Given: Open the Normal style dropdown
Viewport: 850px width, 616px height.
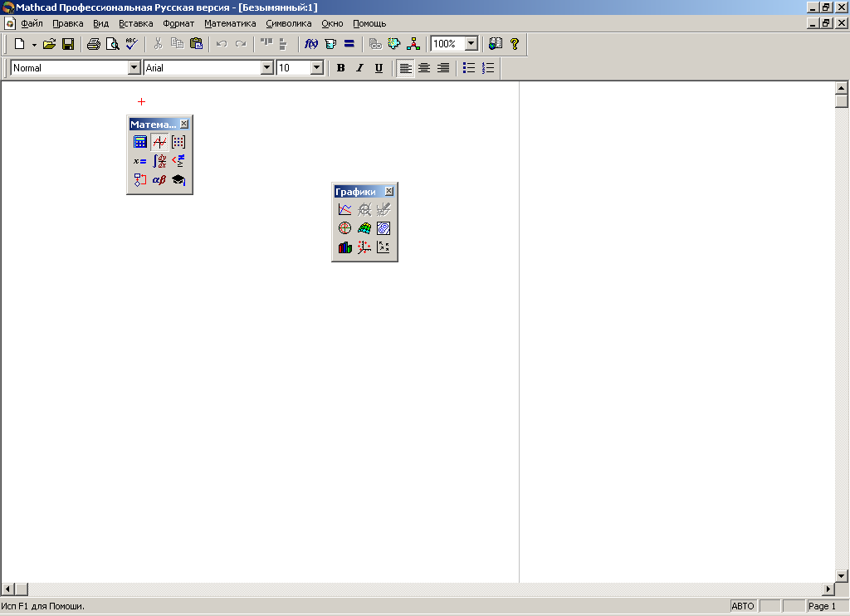Looking at the screenshot, I should [134, 68].
